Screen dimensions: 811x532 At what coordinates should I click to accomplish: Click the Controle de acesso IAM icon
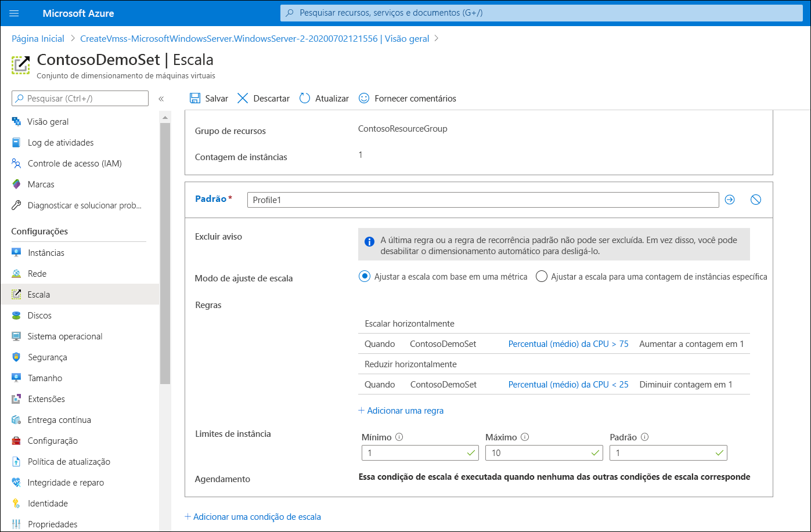point(16,164)
